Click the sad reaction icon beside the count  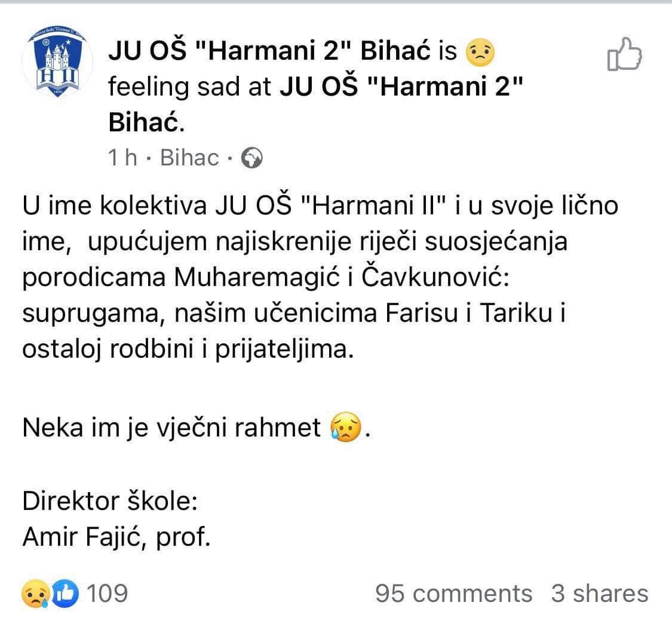[x=35, y=594]
